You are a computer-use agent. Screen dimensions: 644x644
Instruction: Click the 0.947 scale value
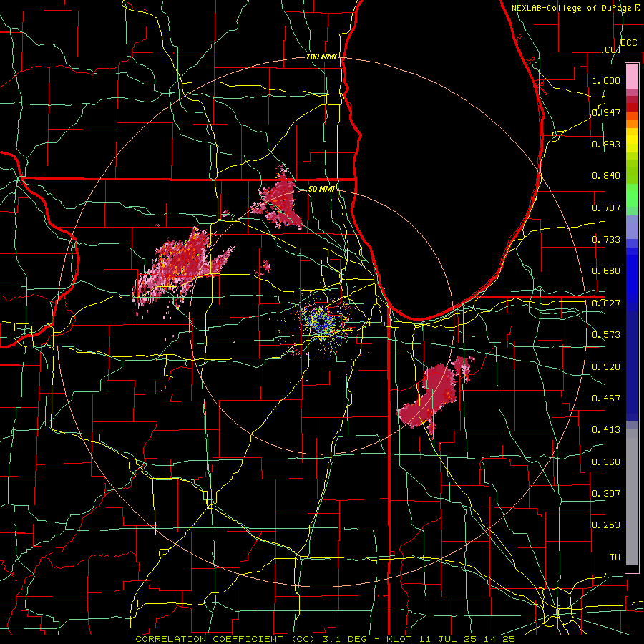(606, 112)
